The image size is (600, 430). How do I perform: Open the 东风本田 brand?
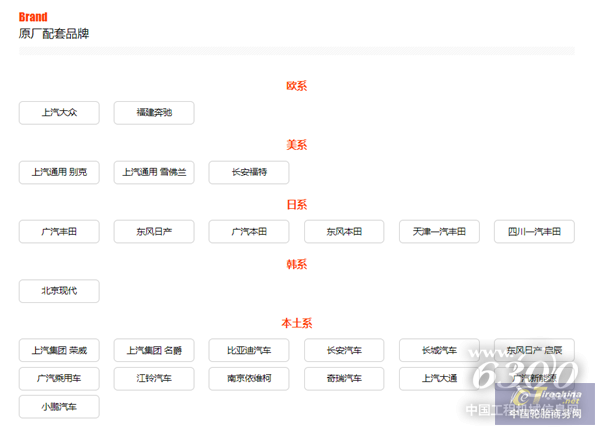[x=344, y=232]
